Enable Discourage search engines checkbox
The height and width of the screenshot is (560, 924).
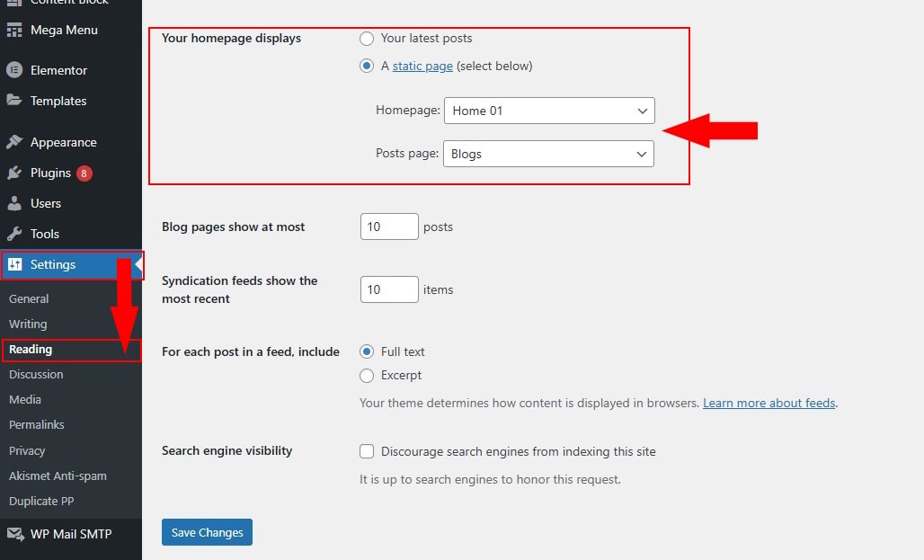pos(367,451)
